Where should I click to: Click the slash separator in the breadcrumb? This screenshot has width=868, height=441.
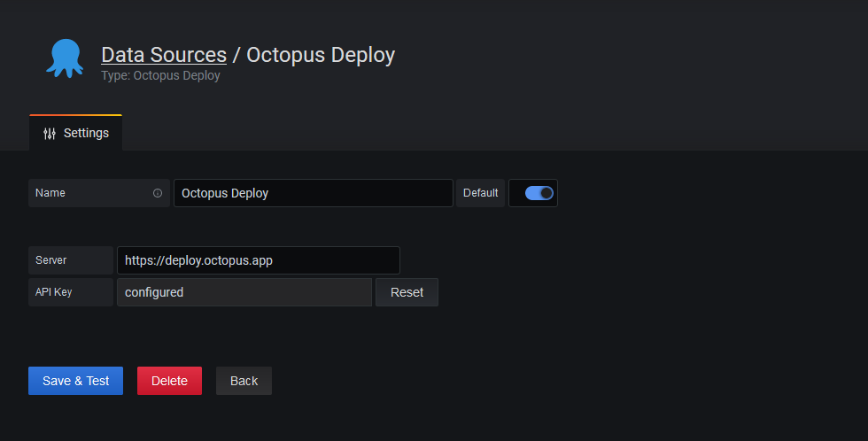(x=236, y=55)
